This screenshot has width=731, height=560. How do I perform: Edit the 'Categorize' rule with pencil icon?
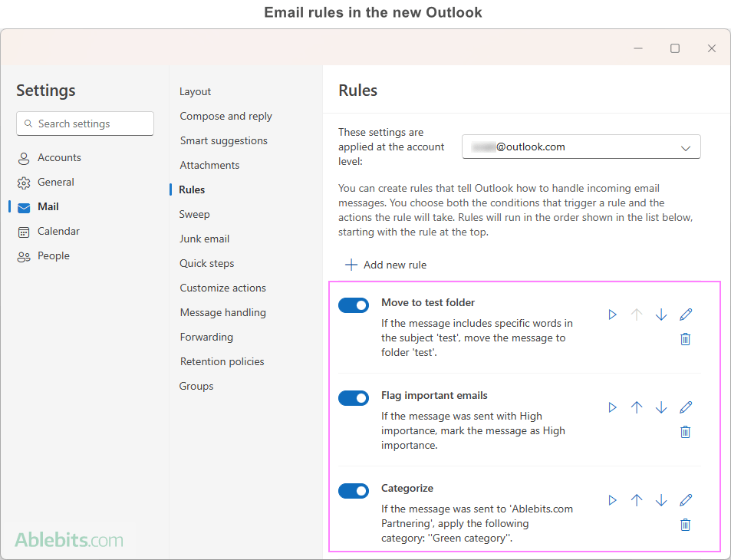pyautogui.click(x=686, y=500)
